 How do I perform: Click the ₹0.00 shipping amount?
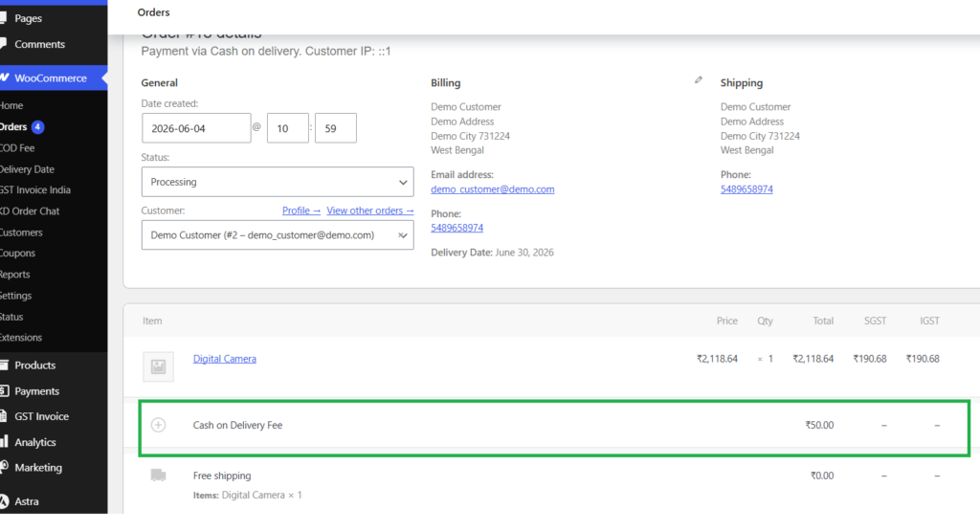point(822,476)
